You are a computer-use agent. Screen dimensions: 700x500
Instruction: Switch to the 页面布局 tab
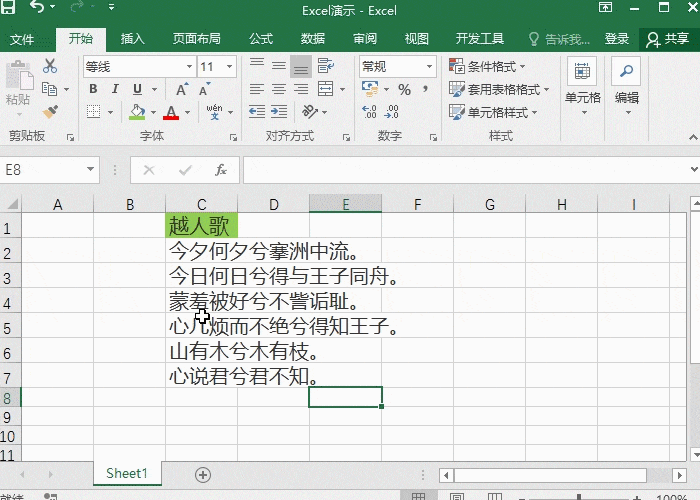coord(197,39)
